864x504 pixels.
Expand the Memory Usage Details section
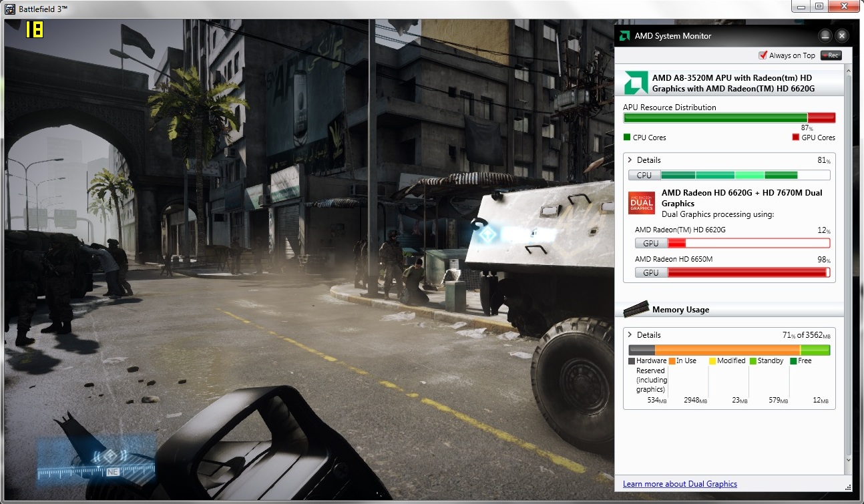point(630,335)
